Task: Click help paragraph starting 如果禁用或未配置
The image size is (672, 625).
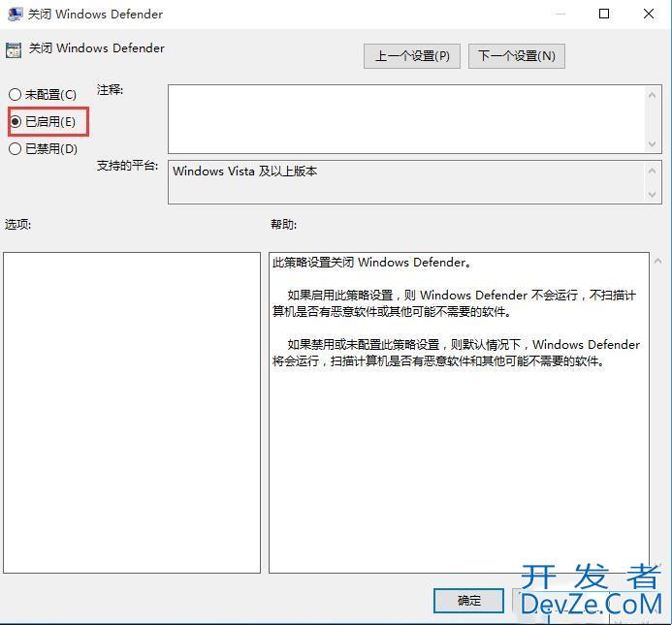Action: click(x=456, y=353)
